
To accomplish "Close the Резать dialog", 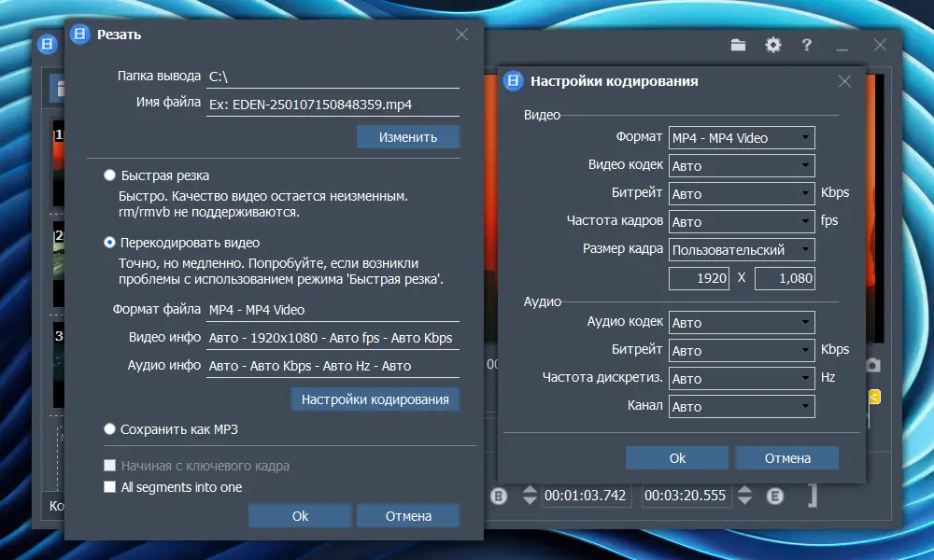I will (x=461, y=35).
